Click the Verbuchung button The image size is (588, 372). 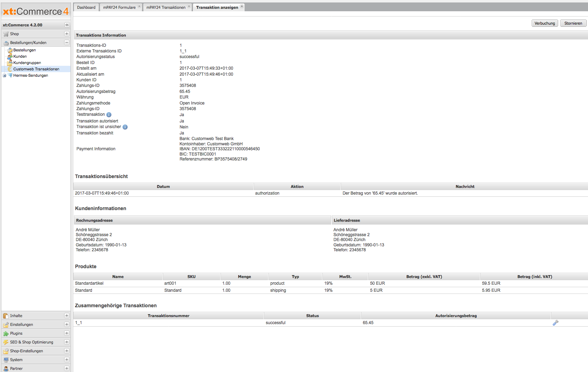point(544,23)
